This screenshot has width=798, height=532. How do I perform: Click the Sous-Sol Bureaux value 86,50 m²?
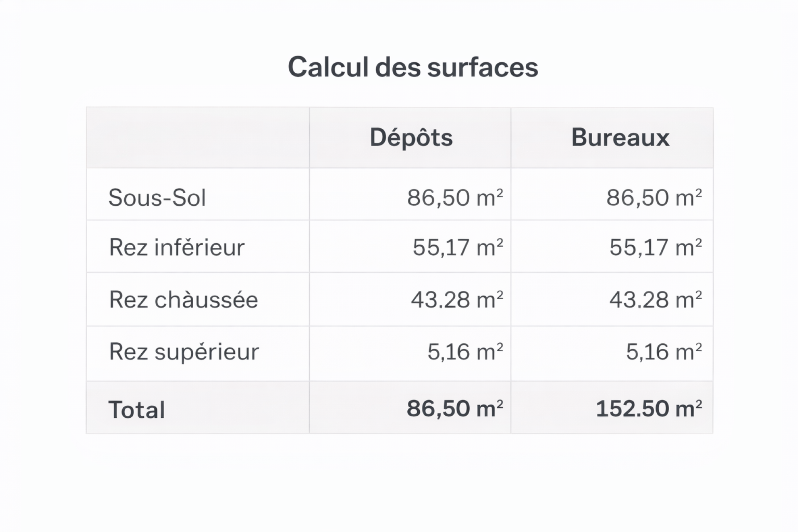pyautogui.click(x=654, y=197)
